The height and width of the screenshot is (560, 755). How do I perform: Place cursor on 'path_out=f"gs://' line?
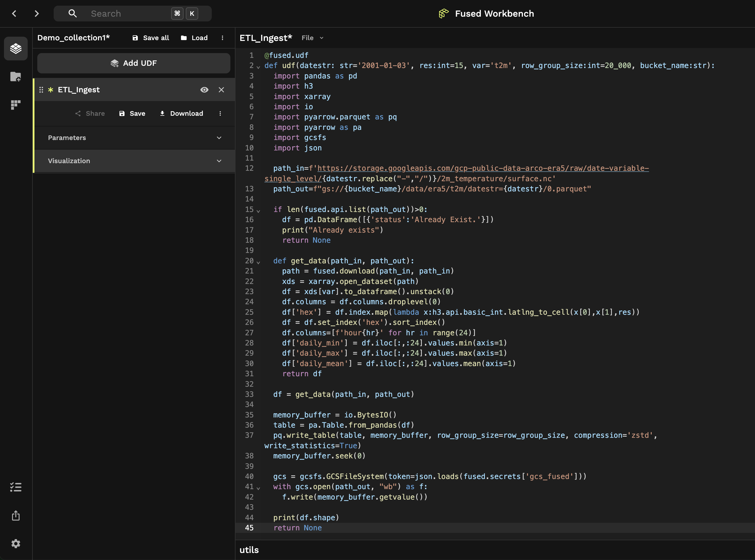[x=432, y=189]
